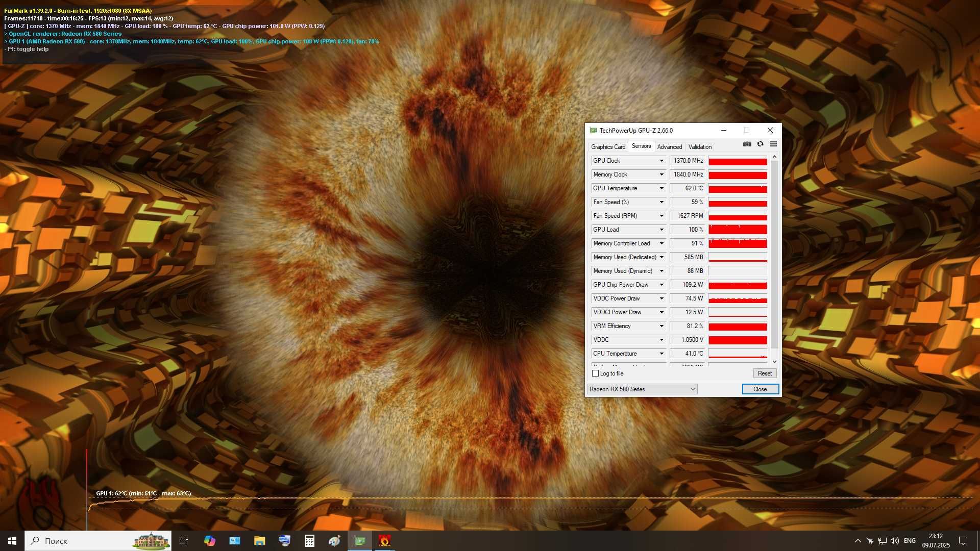Open FurMark from the taskbar
This screenshot has width=980, height=551.
[x=385, y=541]
